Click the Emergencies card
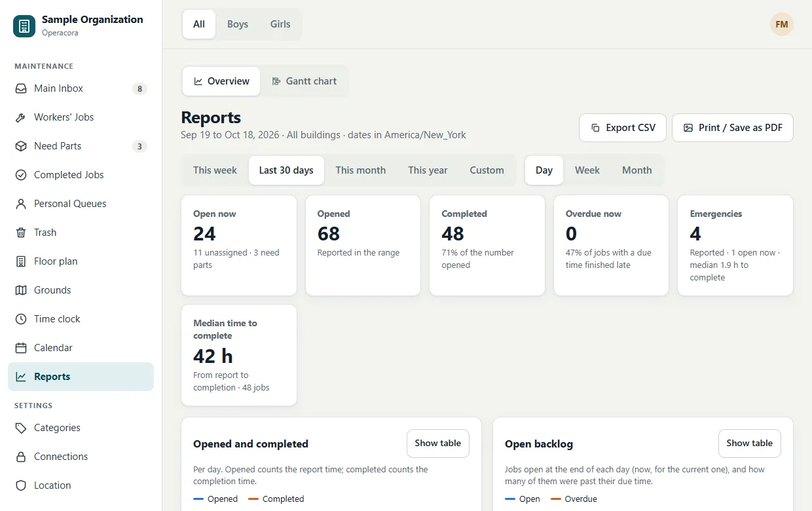The height and width of the screenshot is (511, 812). 735,245
